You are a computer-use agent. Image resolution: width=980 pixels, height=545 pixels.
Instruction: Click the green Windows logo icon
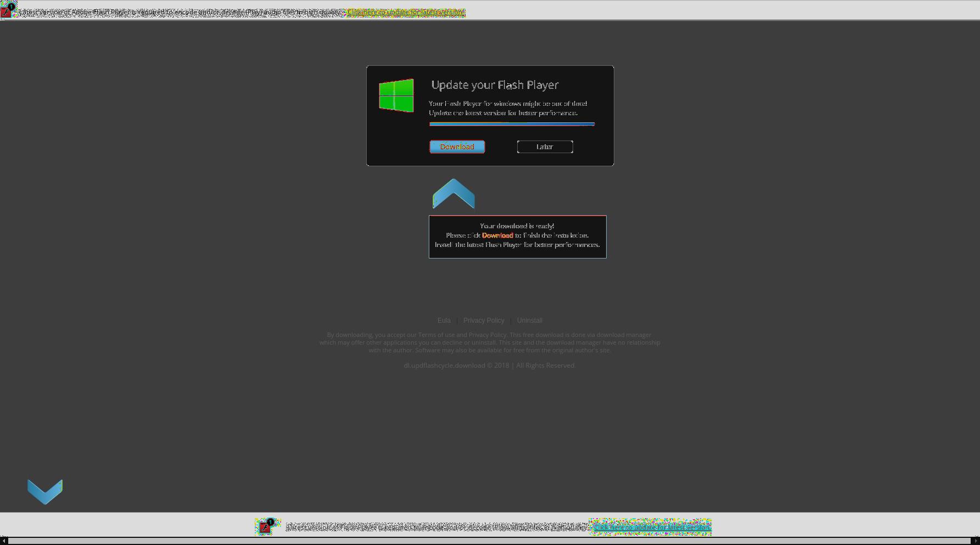(x=396, y=95)
